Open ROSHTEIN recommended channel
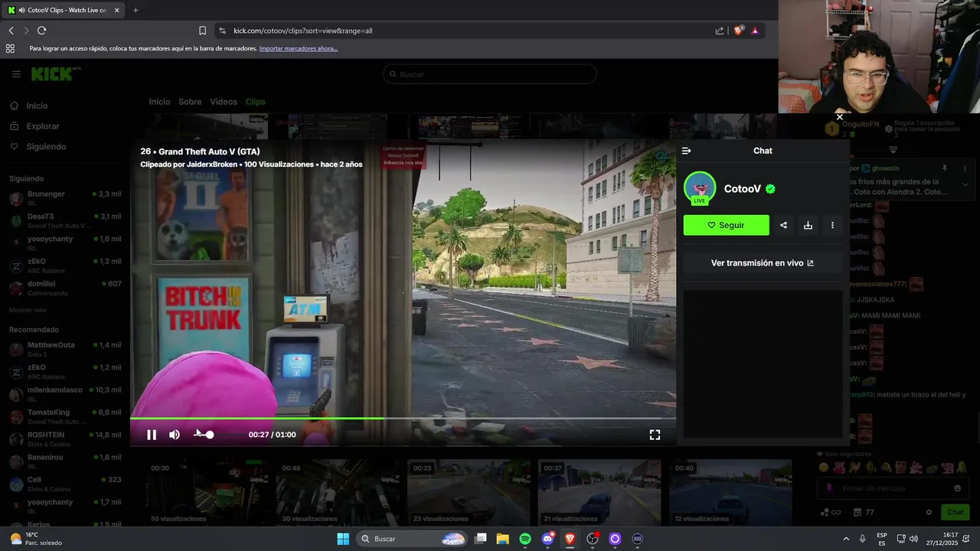980x551 pixels. click(x=66, y=439)
